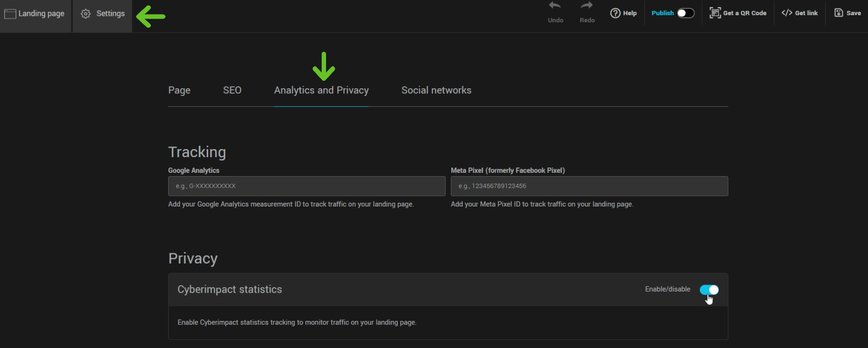Click the Get link code icon

(x=787, y=13)
